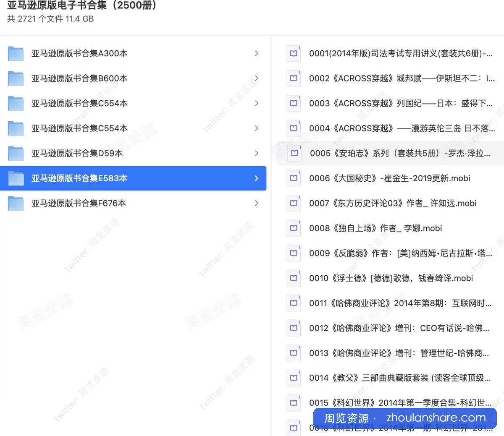Click the file name 0008《独自上场》作者_ 李娜.mobi
The height and width of the screenshot is (436, 504).
point(376,228)
